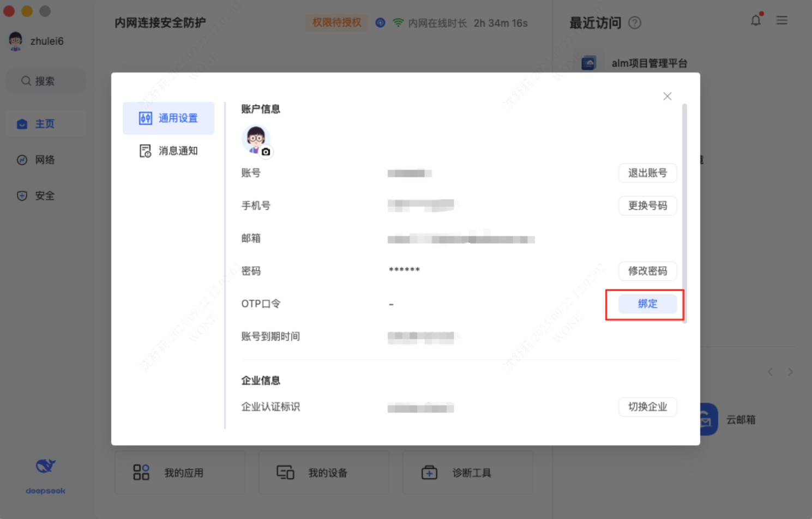Click the 邮箱 label
Screen dimensions: 812x519
(x=251, y=238)
